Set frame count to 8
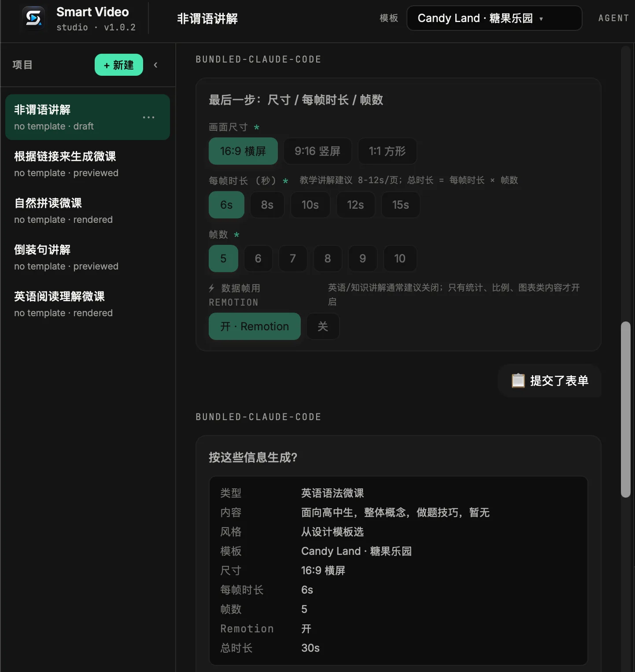The image size is (635, 672). (x=328, y=258)
